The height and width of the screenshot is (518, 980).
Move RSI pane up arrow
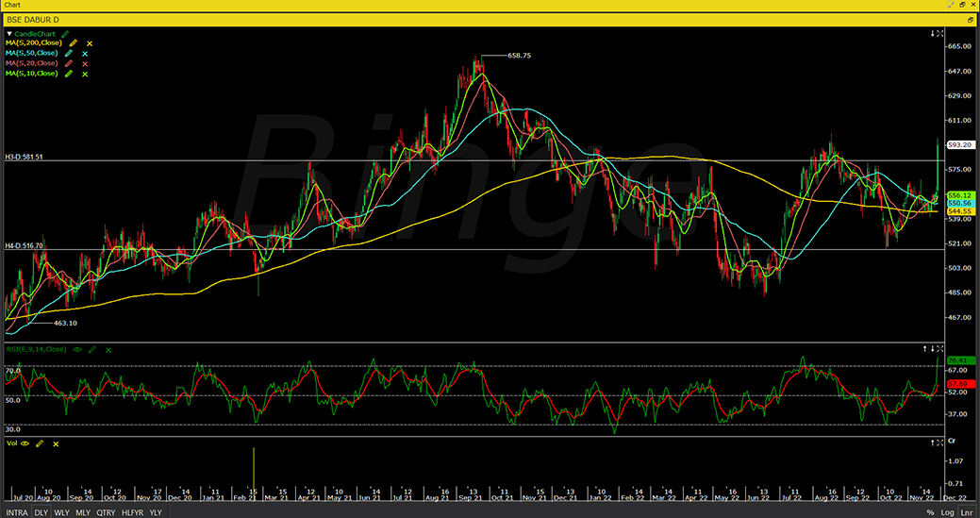click(925, 349)
